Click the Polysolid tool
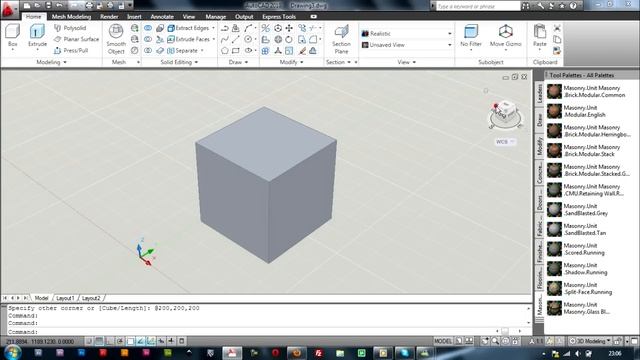This screenshot has height=360, width=640. point(70,28)
